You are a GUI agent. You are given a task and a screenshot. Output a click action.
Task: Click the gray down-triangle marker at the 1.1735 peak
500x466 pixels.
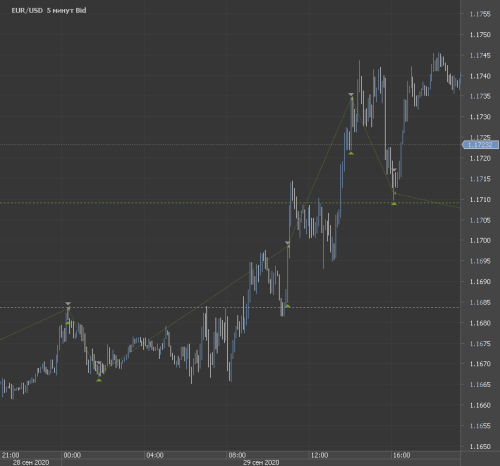(351, 95)
